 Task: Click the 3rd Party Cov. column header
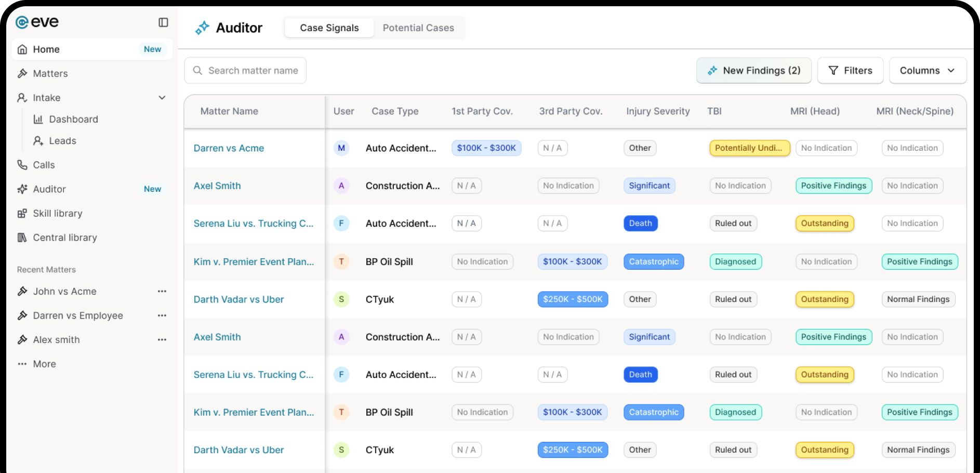571,111
